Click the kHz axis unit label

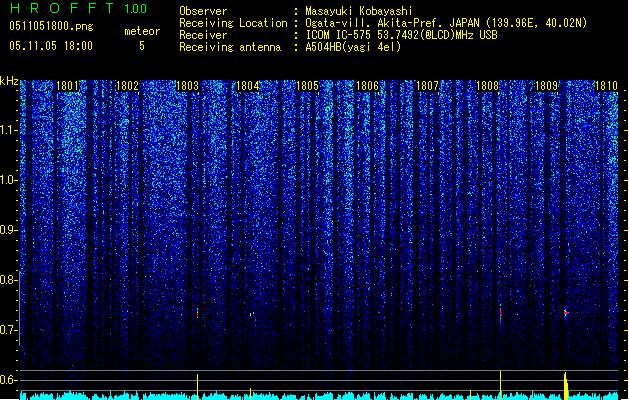point(9,81)
